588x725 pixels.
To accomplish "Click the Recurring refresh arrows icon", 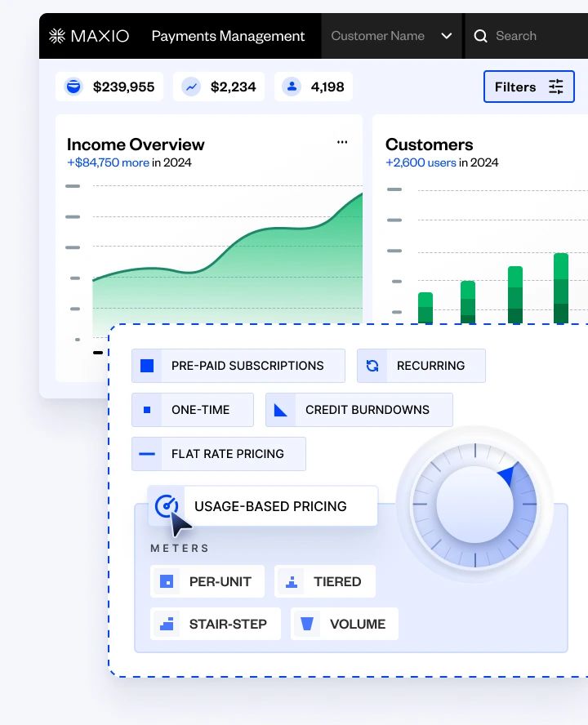I will tap(372, 366).
